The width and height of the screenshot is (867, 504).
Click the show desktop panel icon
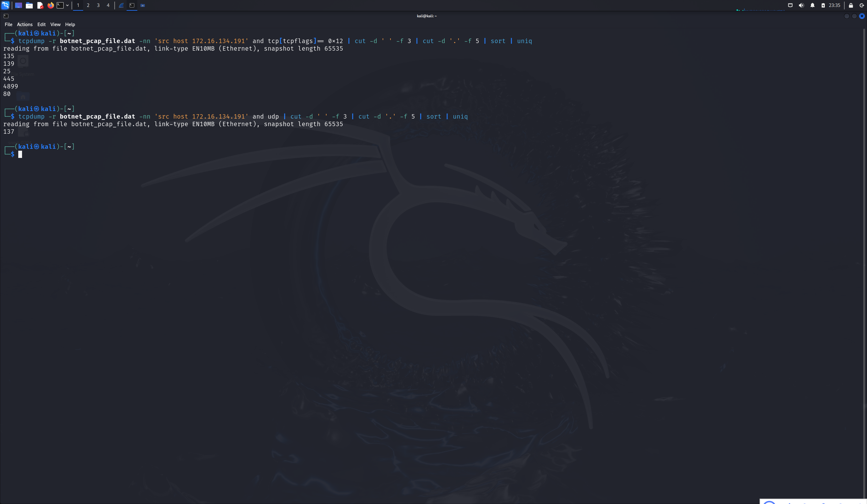pyautogui.click(x=18, y=5)
